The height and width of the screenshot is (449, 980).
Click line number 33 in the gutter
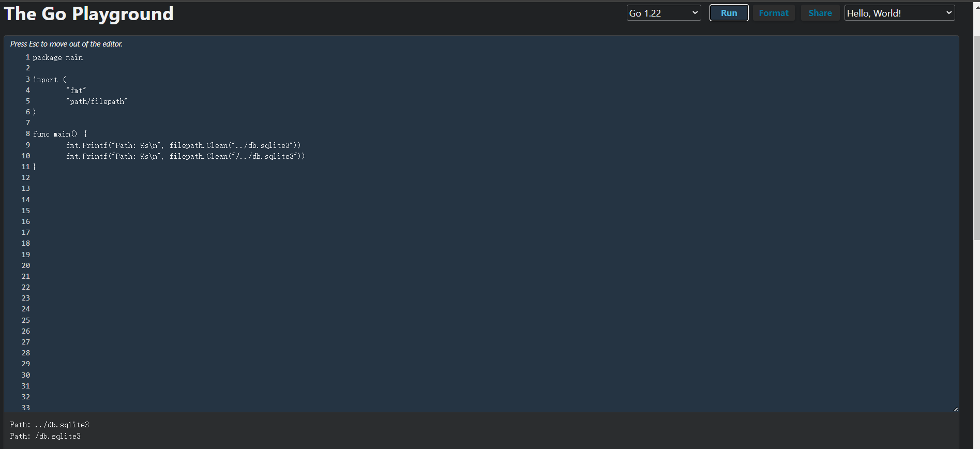pyautogui.click(x=26, y=408)
